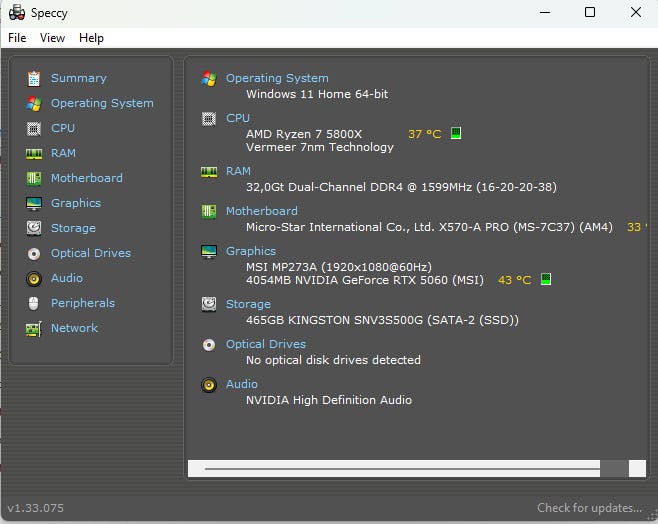The image size is (658, 524).
Task: Click green CPU temperature indicator icon
Action: click(456, 133)
